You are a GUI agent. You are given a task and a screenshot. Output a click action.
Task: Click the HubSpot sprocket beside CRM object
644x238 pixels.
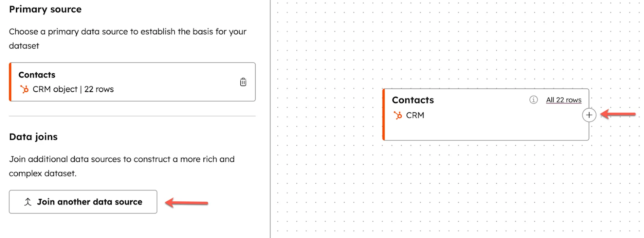tap(25, 89)
